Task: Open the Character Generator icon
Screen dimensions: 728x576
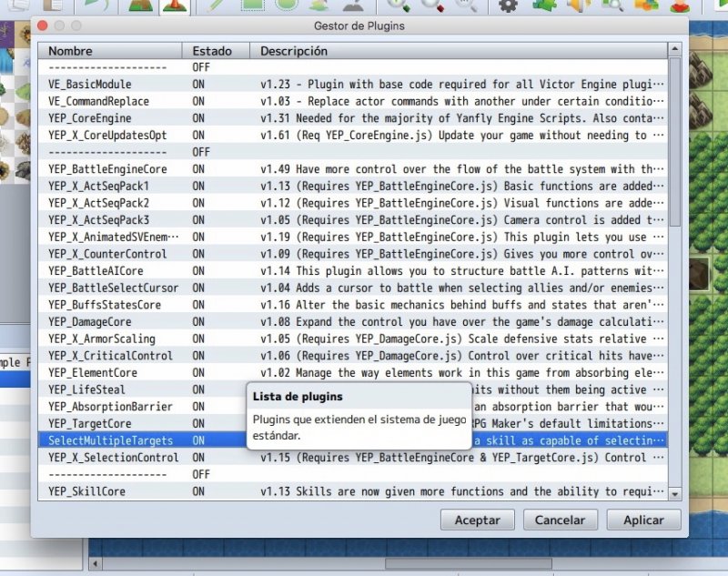Action: click(680, 5)
